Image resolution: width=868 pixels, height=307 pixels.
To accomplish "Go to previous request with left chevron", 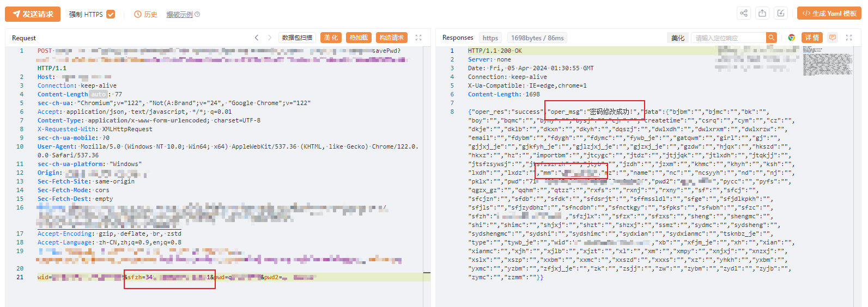I will pyautogui.click(x=257, y=38).
